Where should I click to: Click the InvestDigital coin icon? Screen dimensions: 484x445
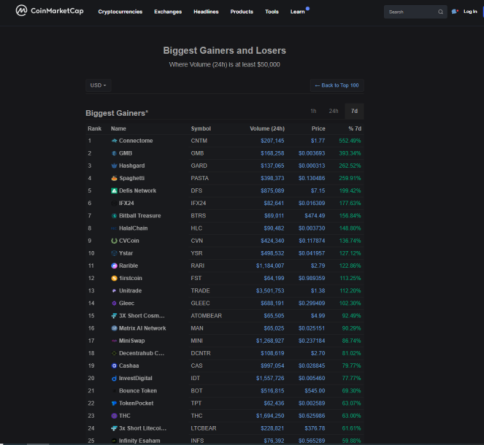tap(114, 378)
